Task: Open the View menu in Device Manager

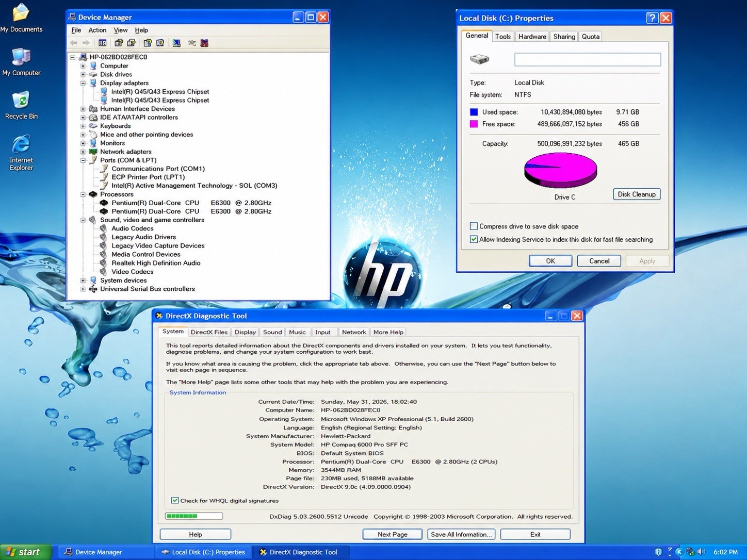Action: [121, 30]
